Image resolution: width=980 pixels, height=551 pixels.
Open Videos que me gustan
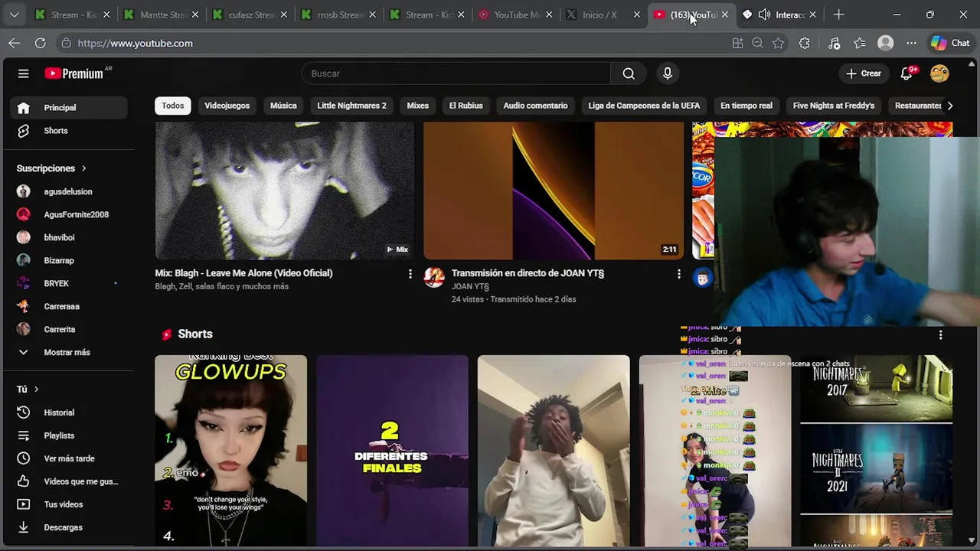click(x=69, y=481)
